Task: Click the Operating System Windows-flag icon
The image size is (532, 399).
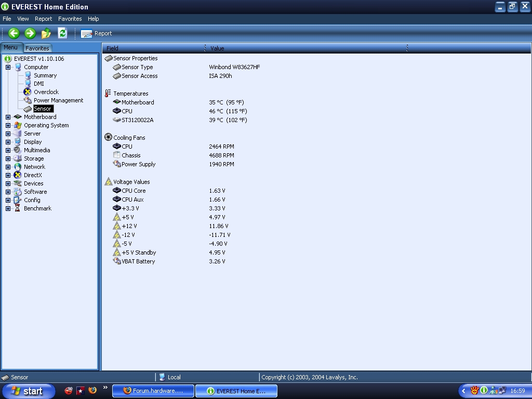Action: tap(18, 125)
